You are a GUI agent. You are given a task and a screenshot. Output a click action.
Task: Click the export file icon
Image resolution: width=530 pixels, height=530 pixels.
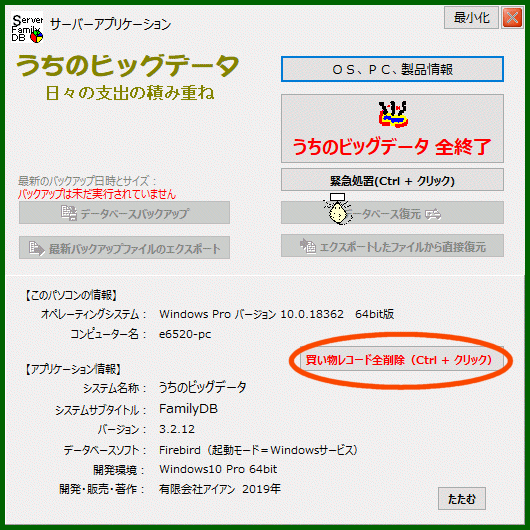click(x=36, y=248)
